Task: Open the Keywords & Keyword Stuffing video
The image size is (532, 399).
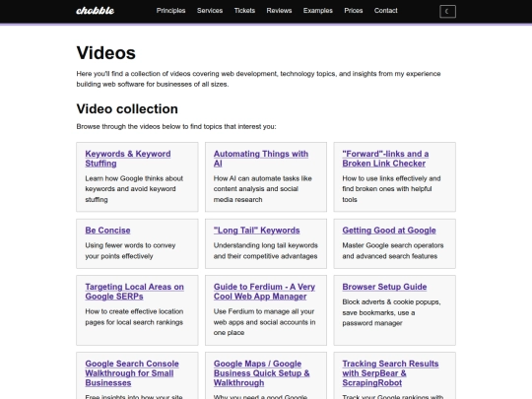Action: click(128, 159)
